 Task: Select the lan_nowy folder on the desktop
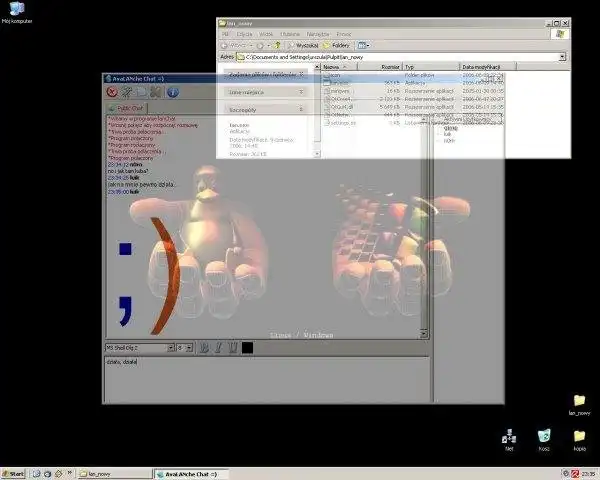[579, 405]
